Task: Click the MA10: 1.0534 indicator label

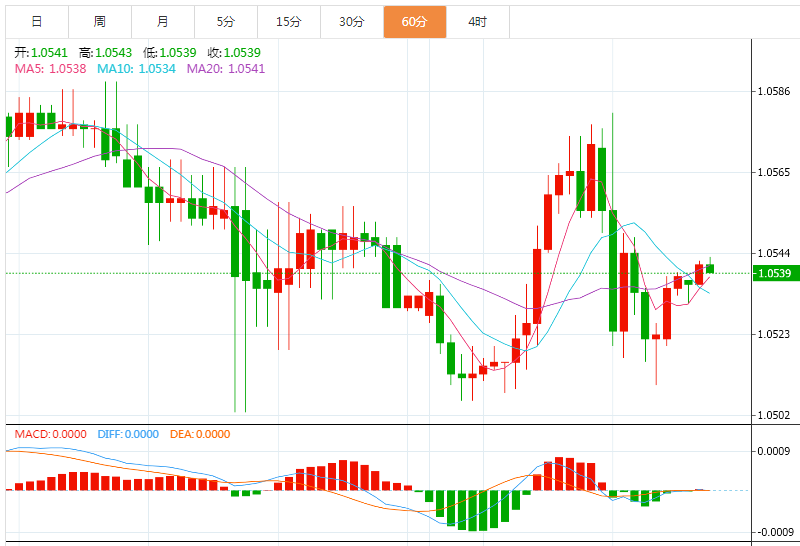Action: pyautogui.click(x=136, y=69)
